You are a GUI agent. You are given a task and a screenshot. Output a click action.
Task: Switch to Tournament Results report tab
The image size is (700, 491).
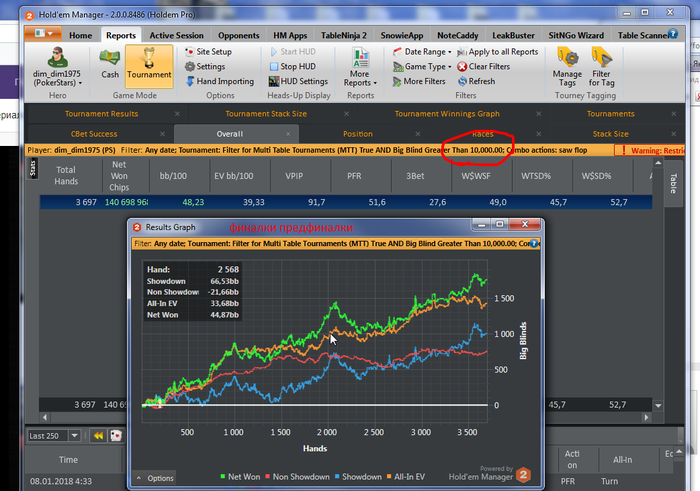coord(101,114)
